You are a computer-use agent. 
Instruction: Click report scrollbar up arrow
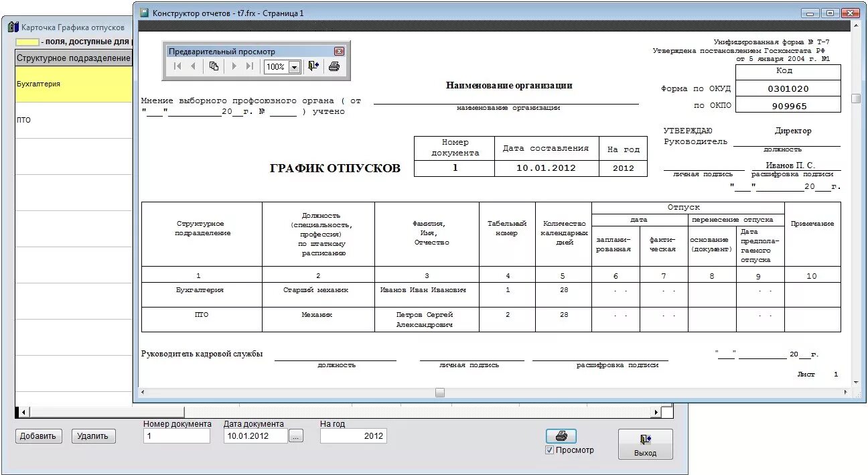(856, 26)
